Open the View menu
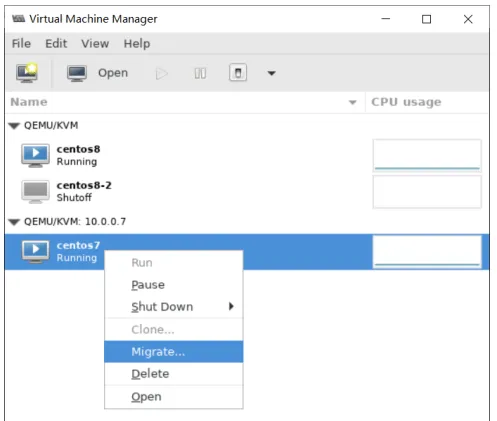The width and height of the screenshot is (497, 421). pyautogui.click(x=95, y=43)
